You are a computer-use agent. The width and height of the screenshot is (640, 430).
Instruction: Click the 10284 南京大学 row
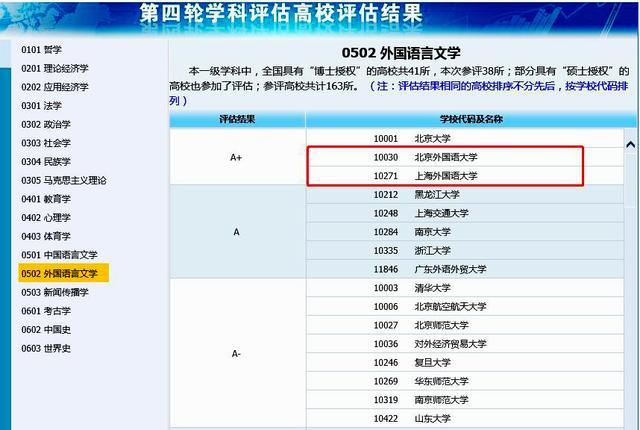[x=465, y=232]
